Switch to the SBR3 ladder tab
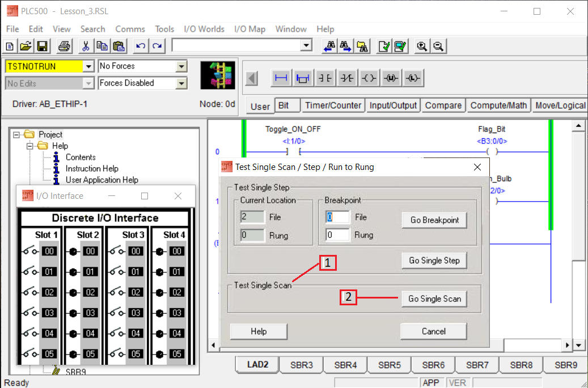 (302, 365)
